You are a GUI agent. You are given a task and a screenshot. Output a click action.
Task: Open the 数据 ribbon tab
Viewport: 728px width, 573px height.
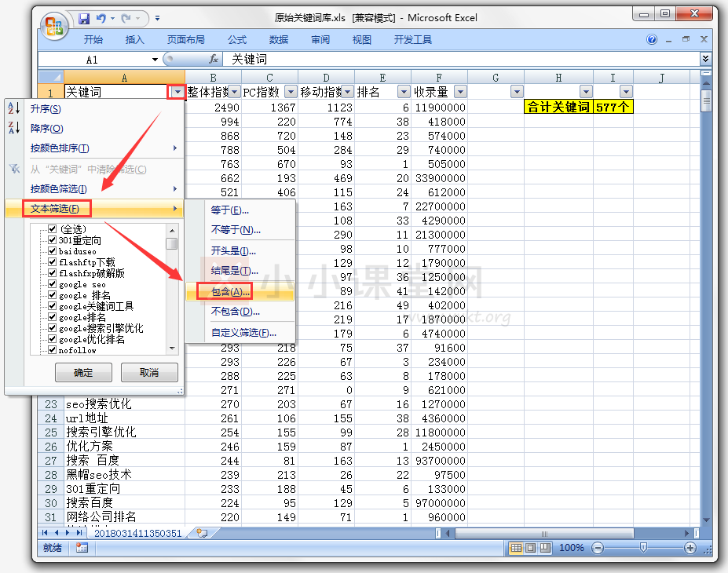pyautogui.click(x=279, y=40)
